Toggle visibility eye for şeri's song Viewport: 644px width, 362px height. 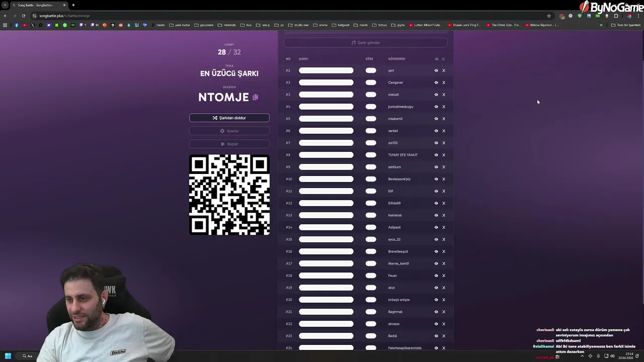[x=436, y=70]
